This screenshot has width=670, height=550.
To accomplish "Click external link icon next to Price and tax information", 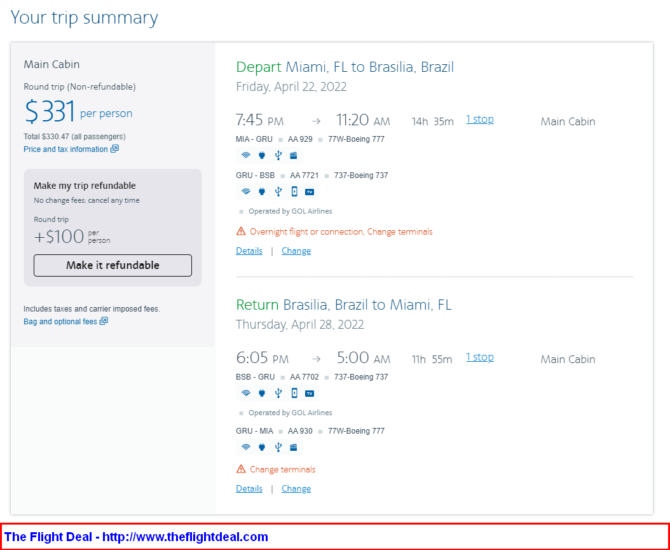I will coord(115,149).
